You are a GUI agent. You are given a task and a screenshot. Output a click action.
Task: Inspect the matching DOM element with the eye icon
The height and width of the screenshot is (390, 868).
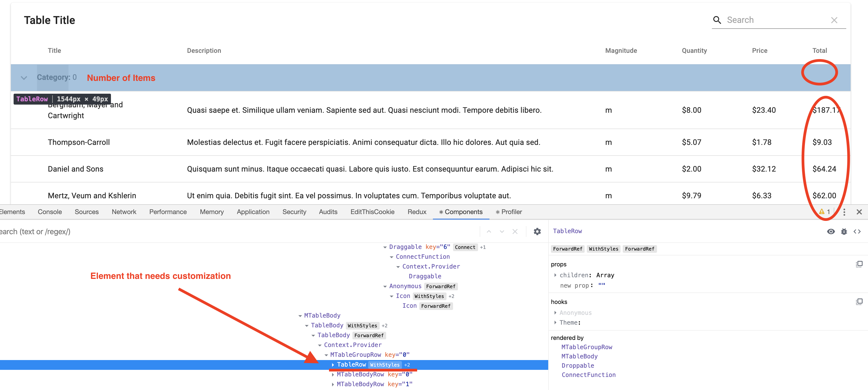[x=831, y=231]
